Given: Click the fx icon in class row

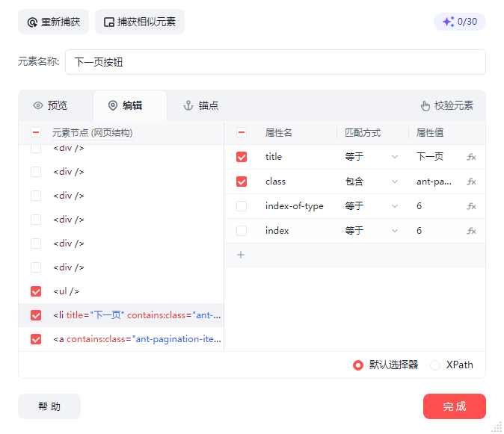Looking at the screenshot, I should point(471,182).
